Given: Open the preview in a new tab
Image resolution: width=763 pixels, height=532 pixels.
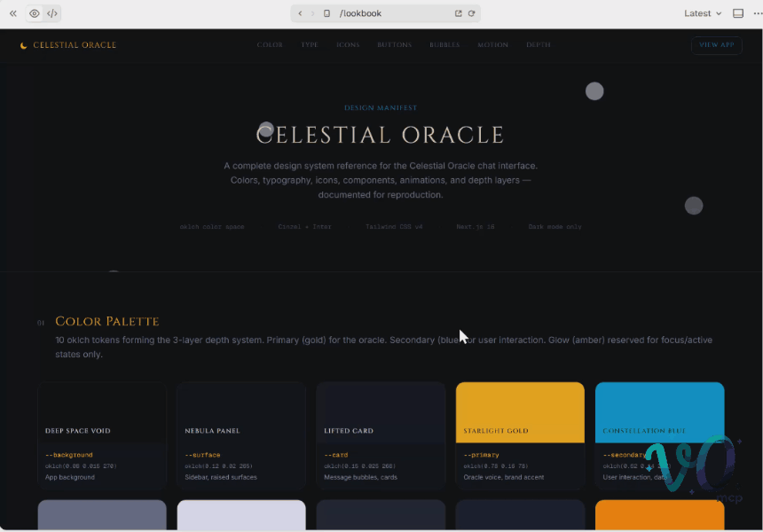Looking at the screenshot, I should pos(459,13).
